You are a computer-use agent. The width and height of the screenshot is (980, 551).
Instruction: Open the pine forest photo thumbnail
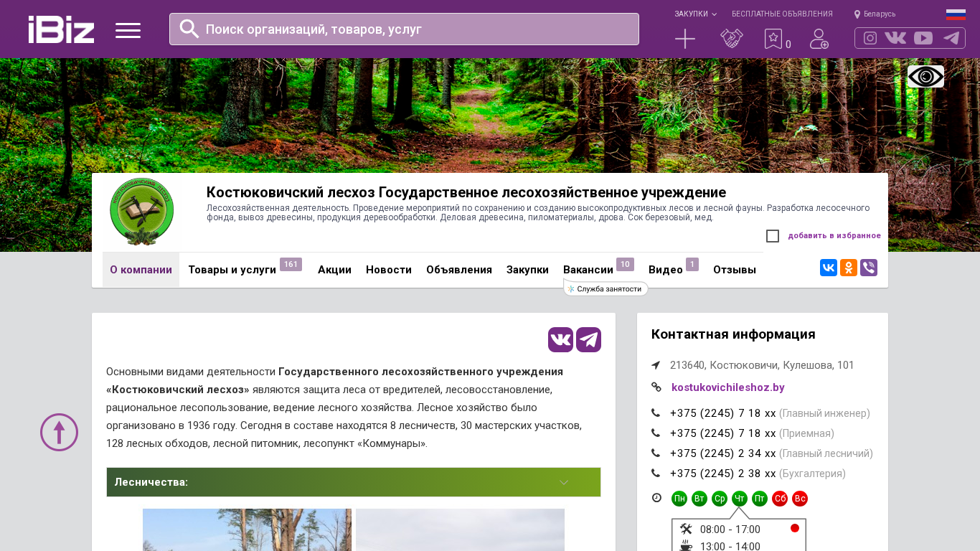tap(247, 529)
